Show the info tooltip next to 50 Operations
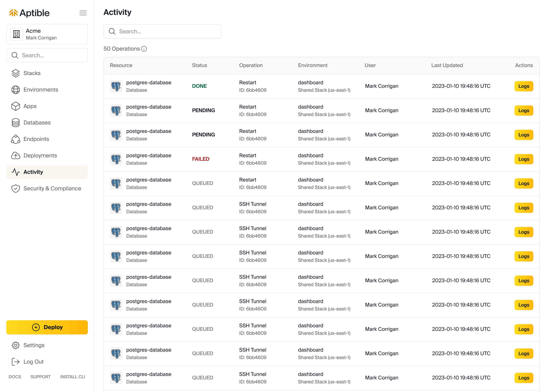The height and width of the screenshot is (392, 549). point(144,49)
